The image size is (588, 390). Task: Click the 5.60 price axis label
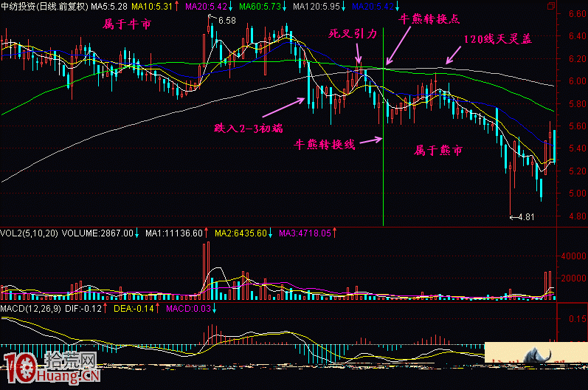(x=577, y=126)
